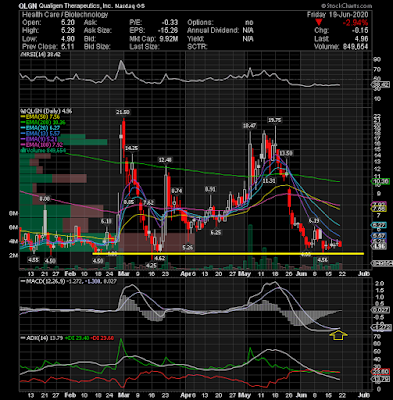The width and height of the screenshot is (393, 400).
Task: Click the green EMA(200) price tag on right axis
Action: click(x=381, y=181)
